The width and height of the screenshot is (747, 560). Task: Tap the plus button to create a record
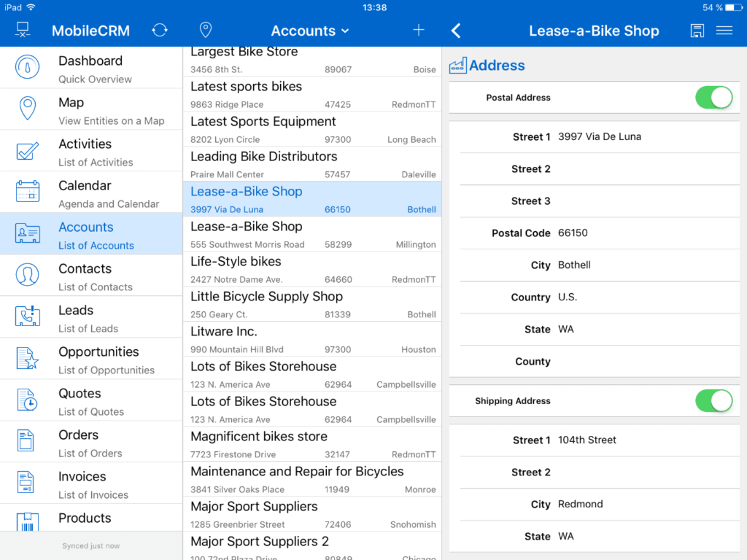pyautogui.click(x=418, y=31)
